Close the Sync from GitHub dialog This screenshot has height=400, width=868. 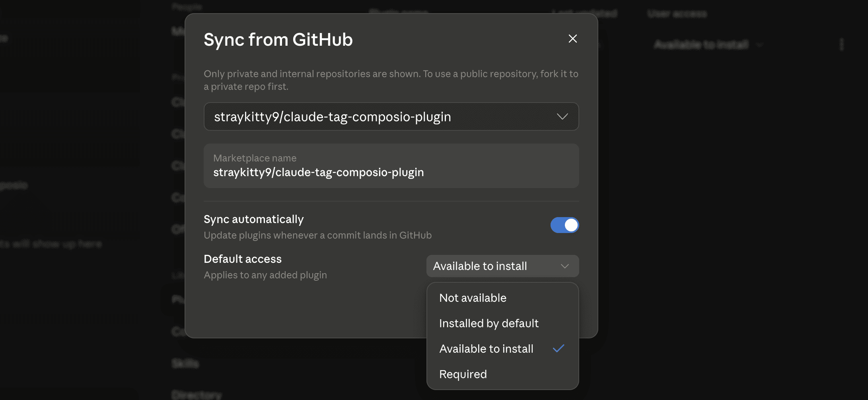572,39
